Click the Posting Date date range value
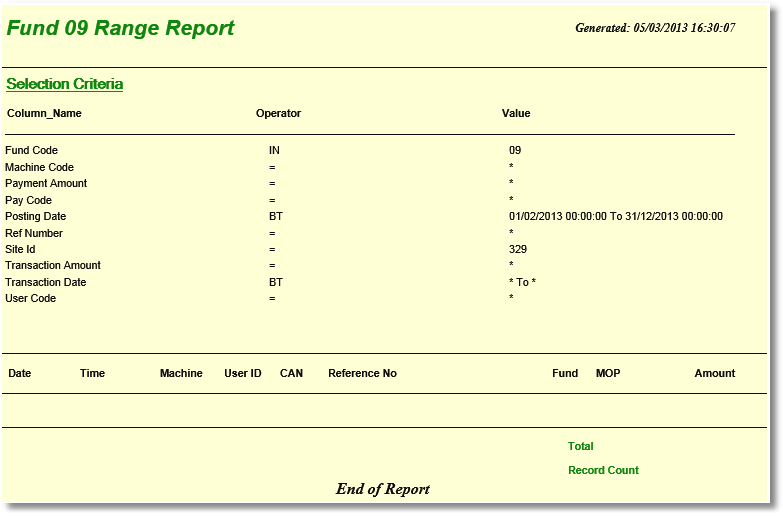 615,216
